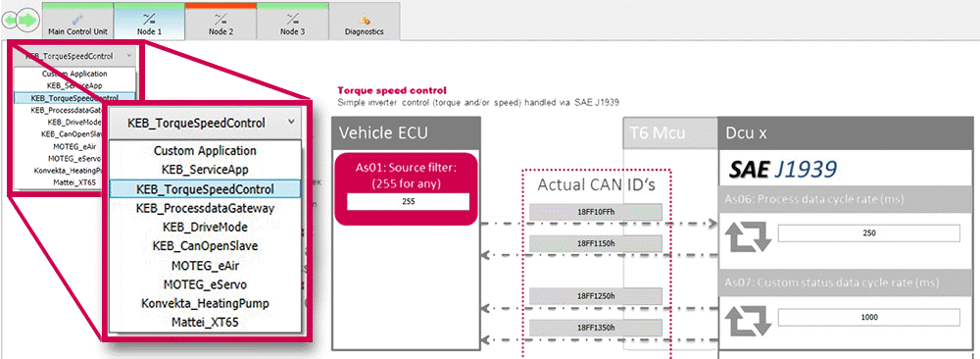980x359 pixels.
Task: Select KEB_ServiceApp in the enlarged list
Action: tap(205, 170)
